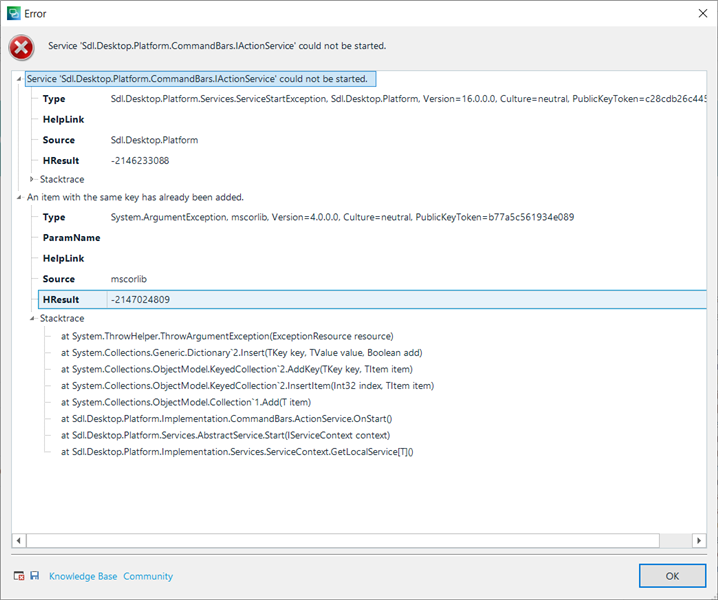Viewport: 718px width, 600px height.
Task: Click the horizontal scrollbar thumb
Action: tap(343, 540)
